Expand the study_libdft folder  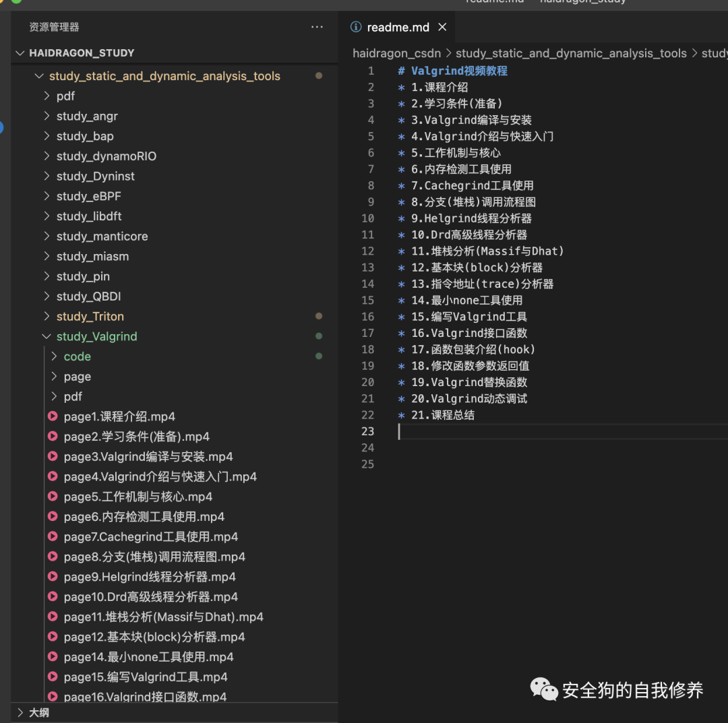point(47,216)
